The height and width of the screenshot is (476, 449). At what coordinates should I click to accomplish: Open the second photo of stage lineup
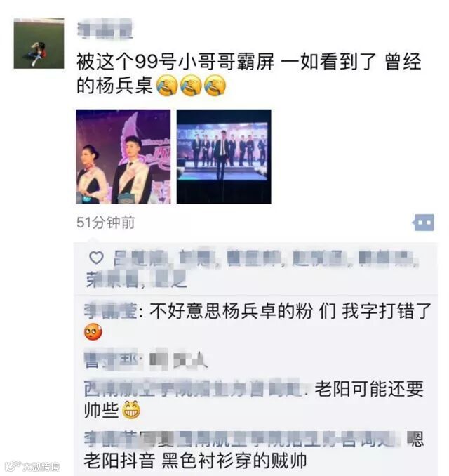(224, 157)
